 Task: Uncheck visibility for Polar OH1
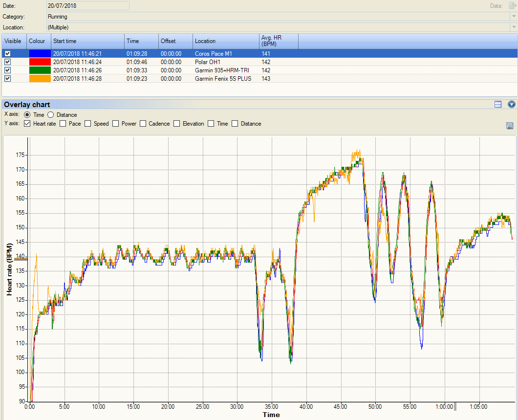coord(7,62)
